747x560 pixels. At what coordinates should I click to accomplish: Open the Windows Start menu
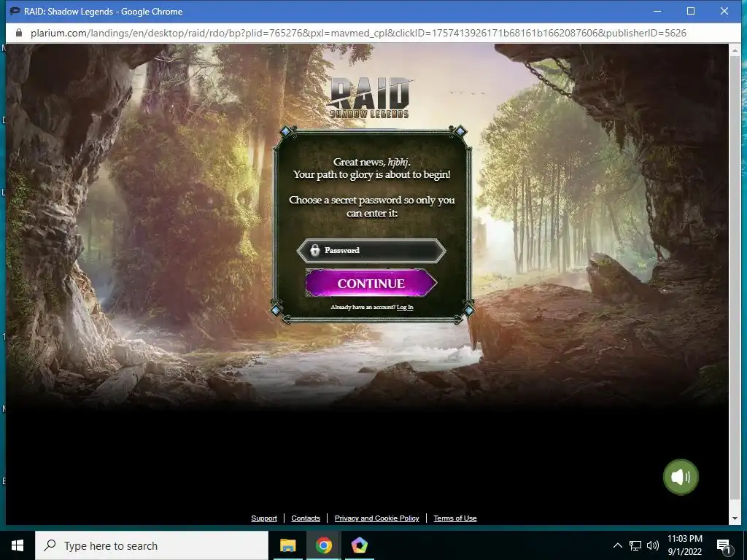pos(18,545)
